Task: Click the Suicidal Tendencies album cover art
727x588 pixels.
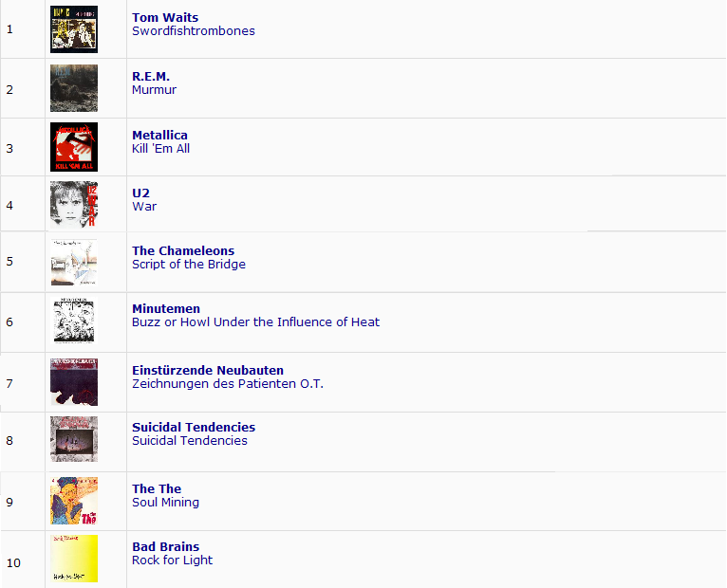Action: coord(74,439)
